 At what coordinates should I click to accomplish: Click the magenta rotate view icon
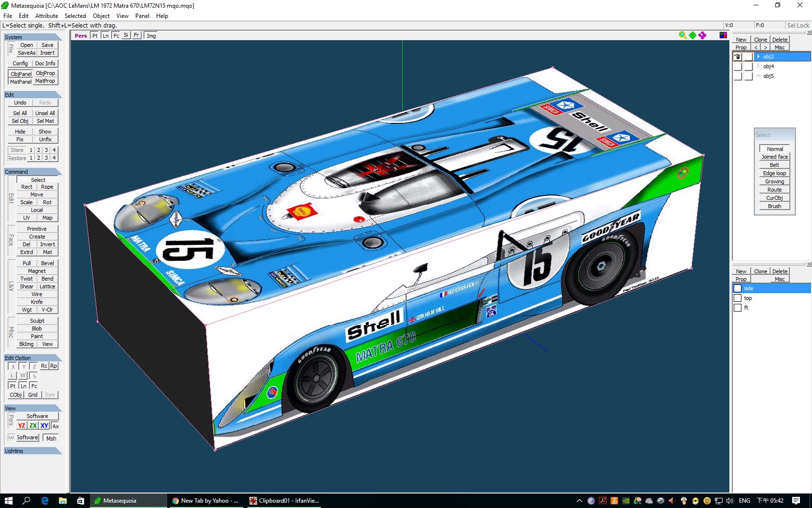[702, 35]
